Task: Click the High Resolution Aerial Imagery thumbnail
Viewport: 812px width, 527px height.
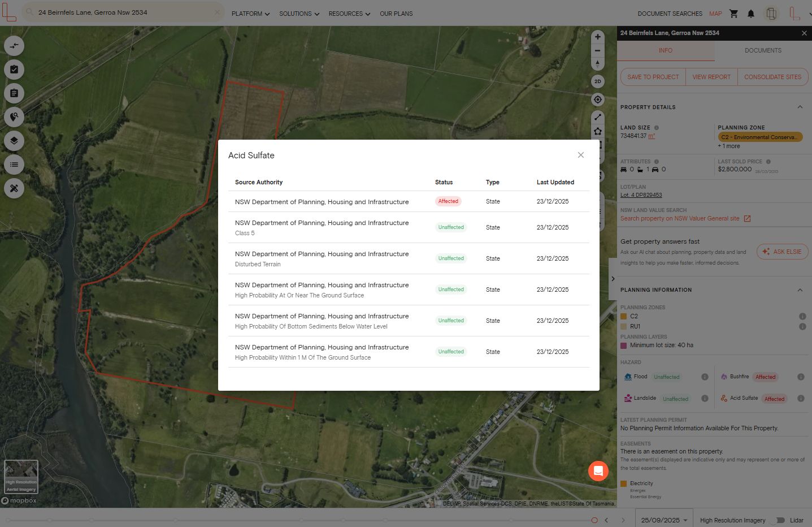Action: tap(21, 477)
